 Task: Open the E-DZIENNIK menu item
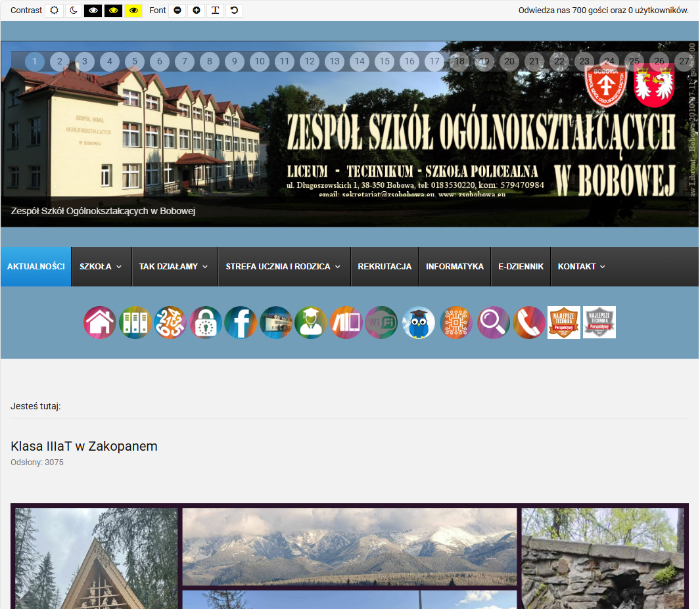[521, 267]
